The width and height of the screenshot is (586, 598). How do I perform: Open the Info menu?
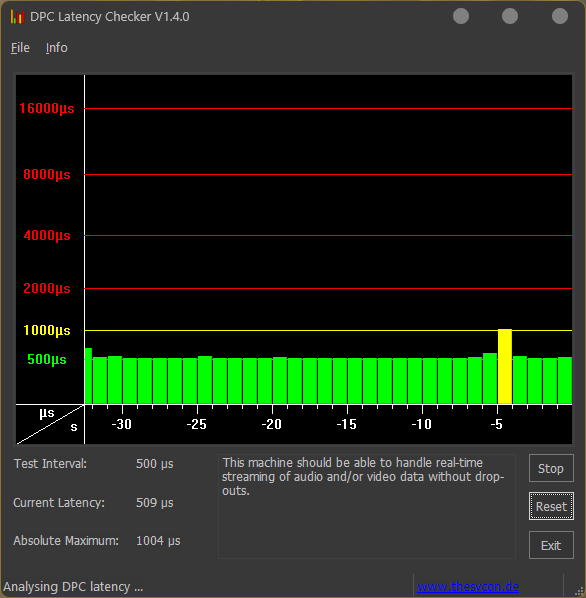57,48
